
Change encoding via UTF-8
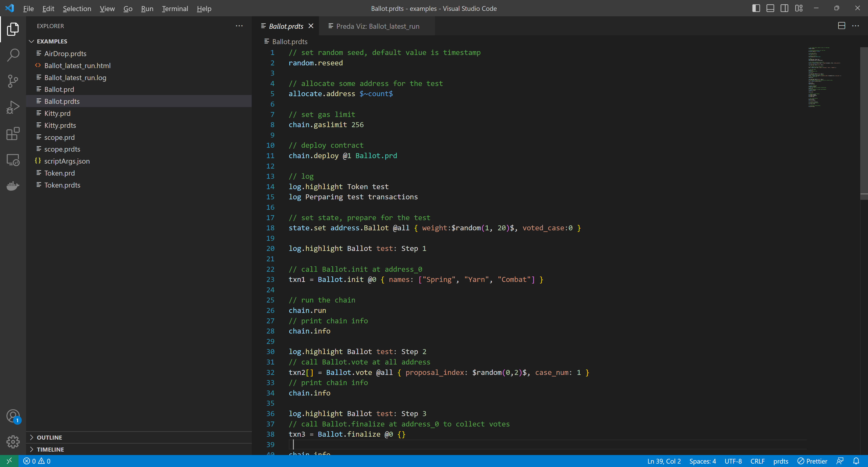tap(733, 461)
